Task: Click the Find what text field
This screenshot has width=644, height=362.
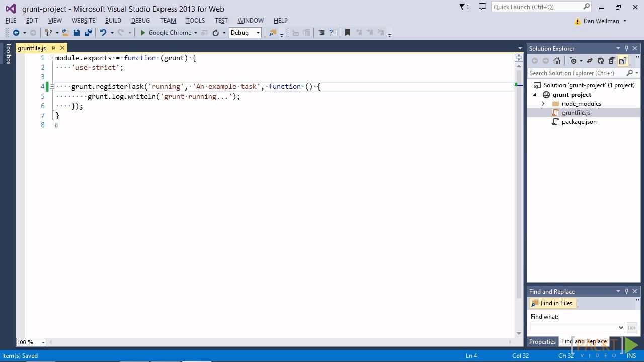Action: [x=574, y=327]
